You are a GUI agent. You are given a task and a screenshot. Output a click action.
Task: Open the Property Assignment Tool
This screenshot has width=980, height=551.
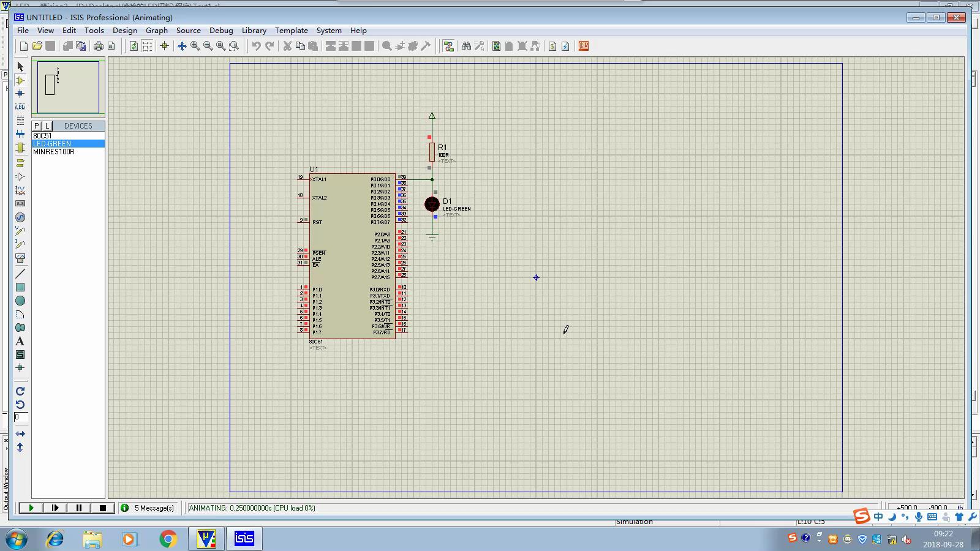point(479,46)
